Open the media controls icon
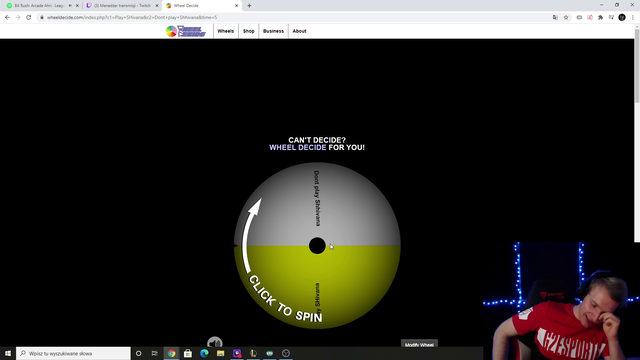 pyautogui.click(x=611, y=18)
